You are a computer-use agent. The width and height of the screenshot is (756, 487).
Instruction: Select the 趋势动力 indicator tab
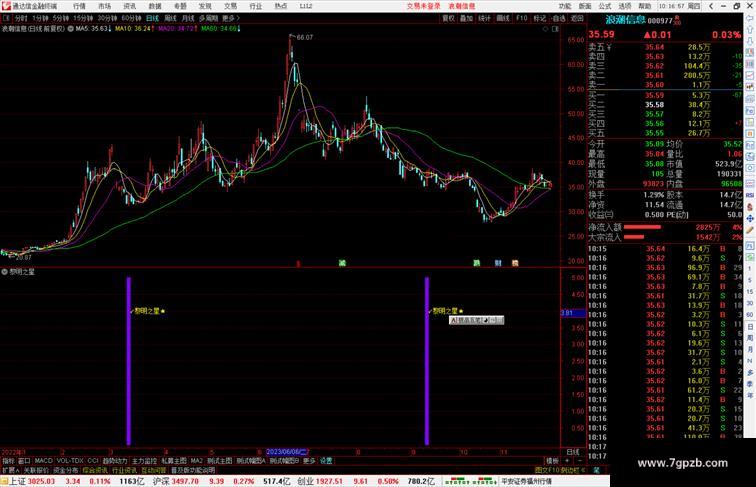pyautogui.click(x=115, y=461)
